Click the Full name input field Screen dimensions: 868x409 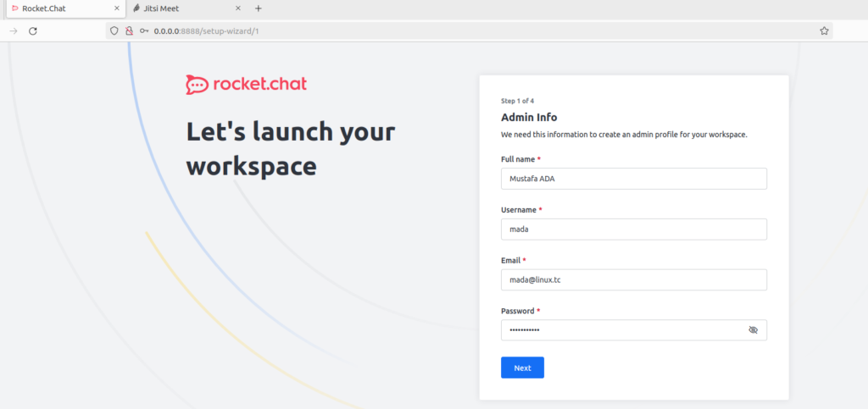pos(633,179)
